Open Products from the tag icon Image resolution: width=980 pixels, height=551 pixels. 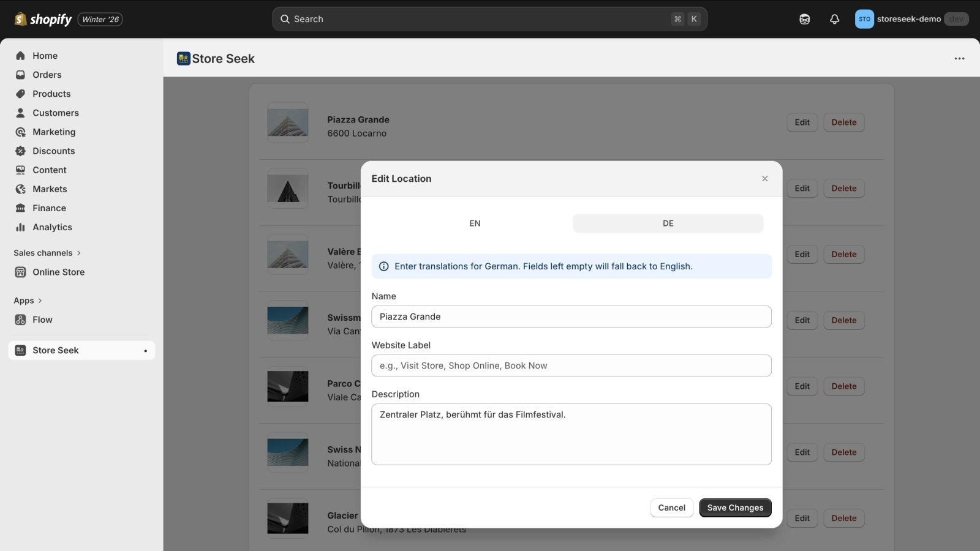[21, 94]
